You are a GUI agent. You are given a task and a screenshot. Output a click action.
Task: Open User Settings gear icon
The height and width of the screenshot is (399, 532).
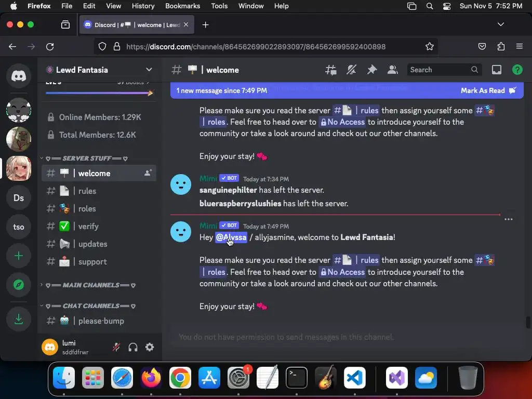coord(150,347)
